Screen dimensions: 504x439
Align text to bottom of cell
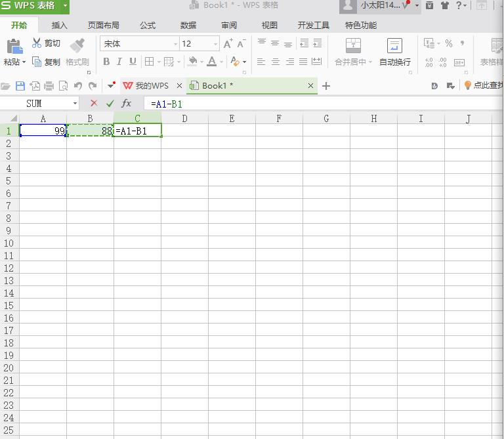[x=288, y=43]
